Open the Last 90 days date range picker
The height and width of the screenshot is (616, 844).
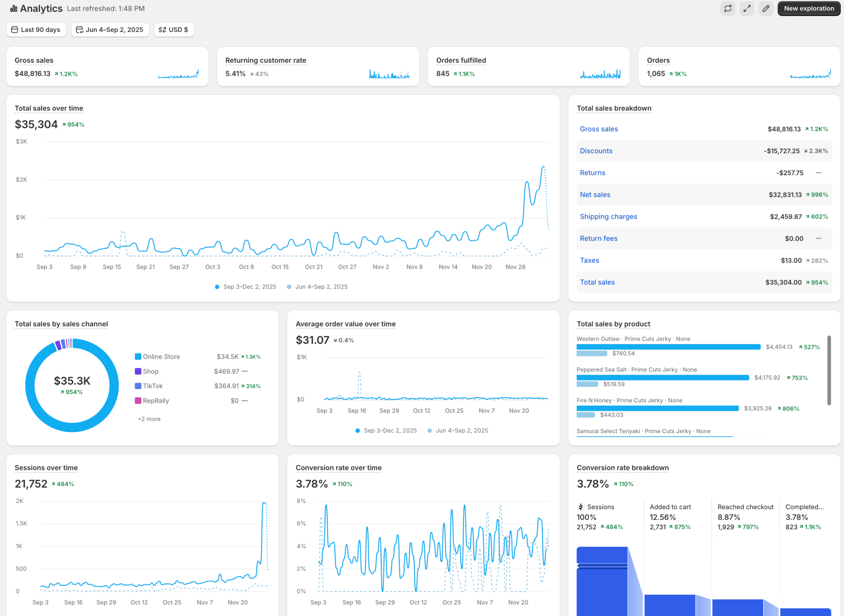(36, 29)
